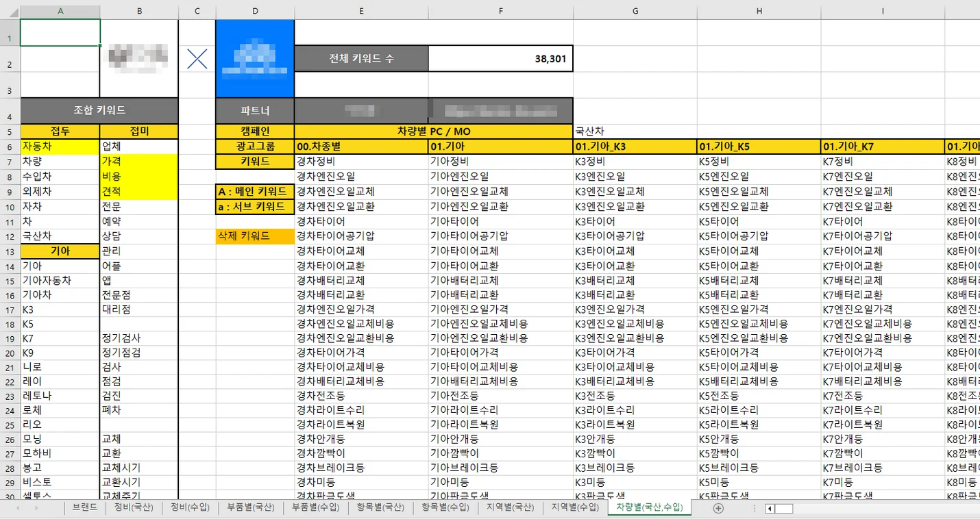Select column A header
980x519 pixels.
[x=60, y=10]
